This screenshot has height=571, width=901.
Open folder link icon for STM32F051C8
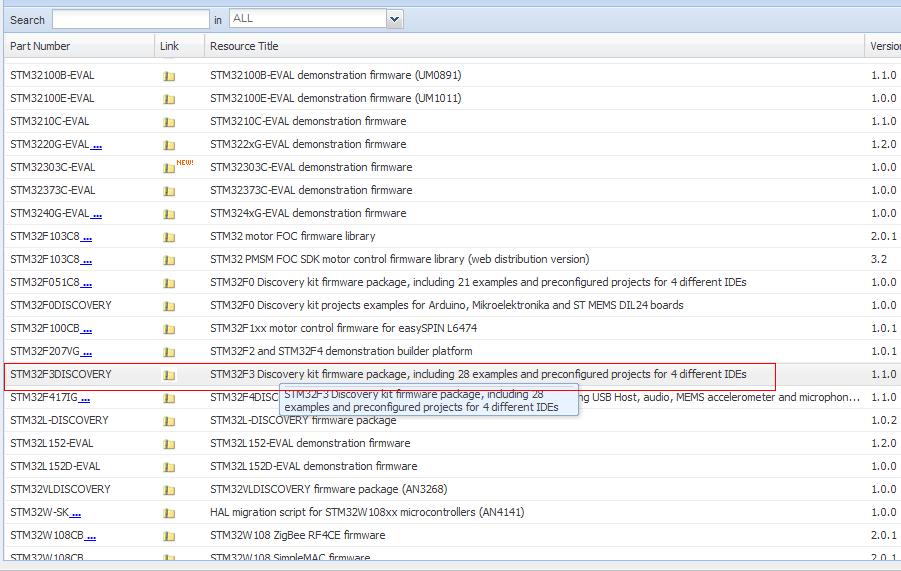tap(169, 283)
